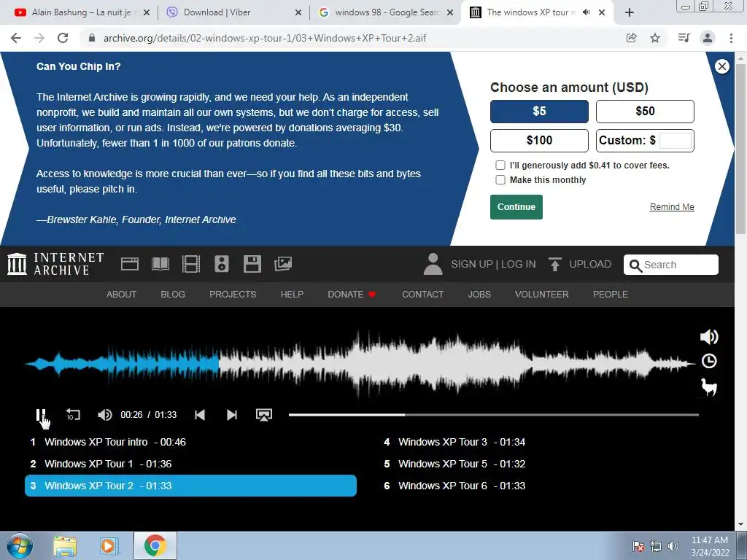Open the PROJECTS menu item
747x560 pixels.
tap(233, 295)
